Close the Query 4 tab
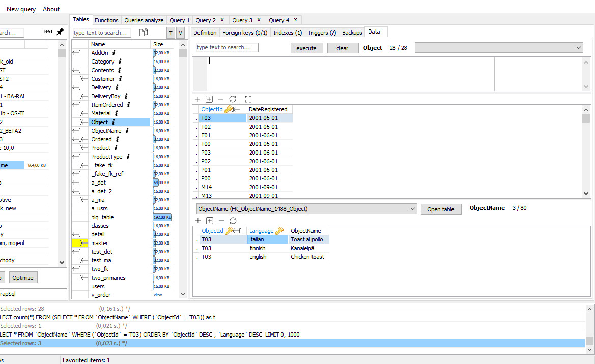This screenshot has width=595, height=364. tap(296, 20)
